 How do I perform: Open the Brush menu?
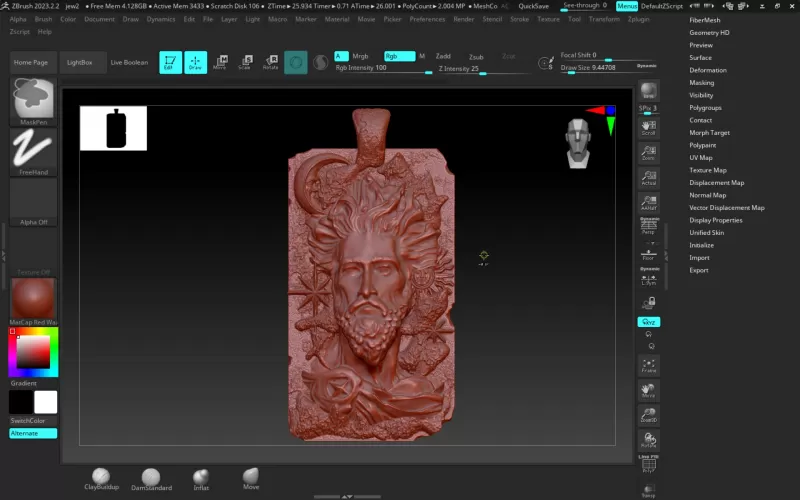pos(43,19)
